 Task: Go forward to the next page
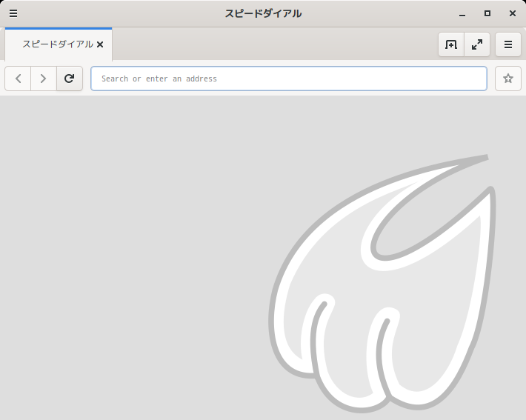(x=44, y=79)
